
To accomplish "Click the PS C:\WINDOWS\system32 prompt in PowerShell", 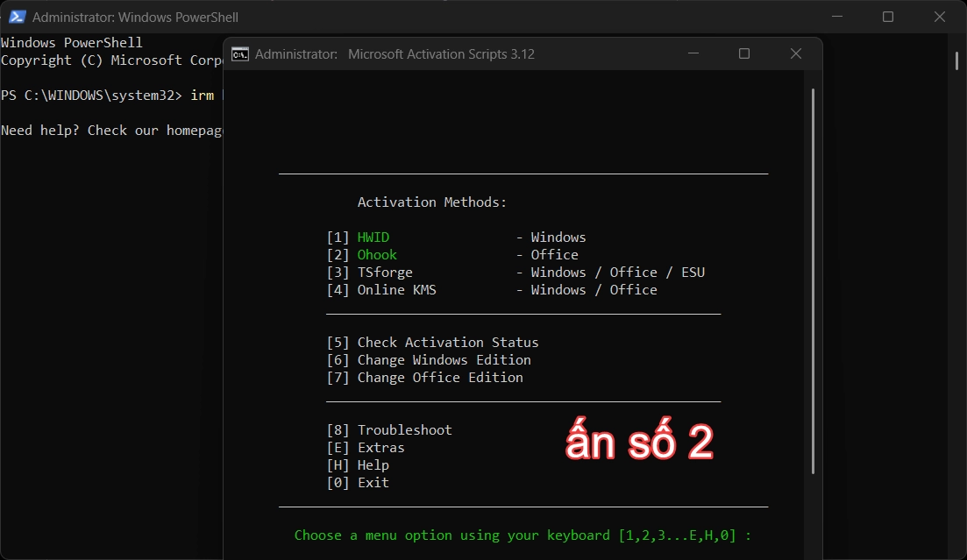I will 91,96.
